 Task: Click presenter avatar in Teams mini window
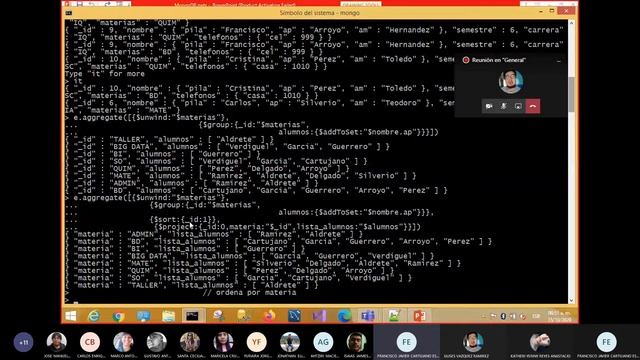click(x=511, y=81)
